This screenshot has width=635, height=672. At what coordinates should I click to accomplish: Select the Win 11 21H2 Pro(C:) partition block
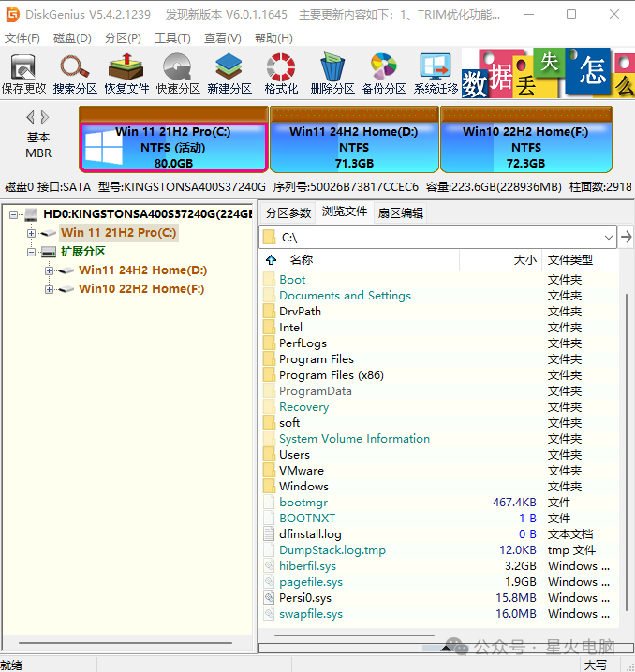point(173,139)
